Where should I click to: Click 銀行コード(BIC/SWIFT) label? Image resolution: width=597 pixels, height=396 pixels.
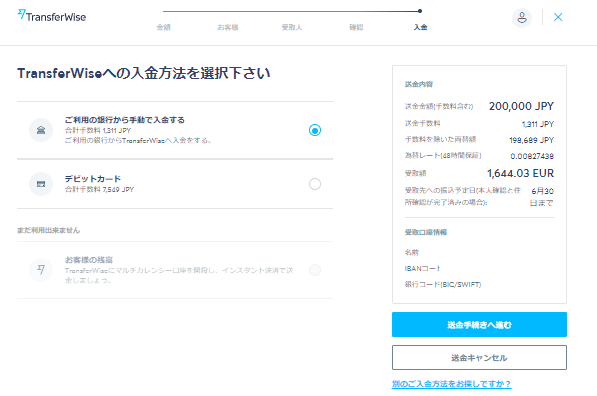(x=443, y=284)
